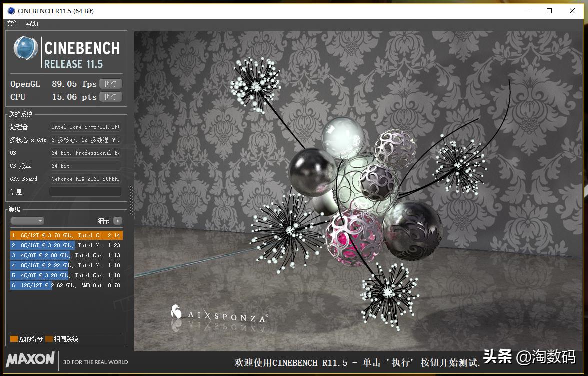Click the 处理器 field showing i7-8700K

pos(85,127)
